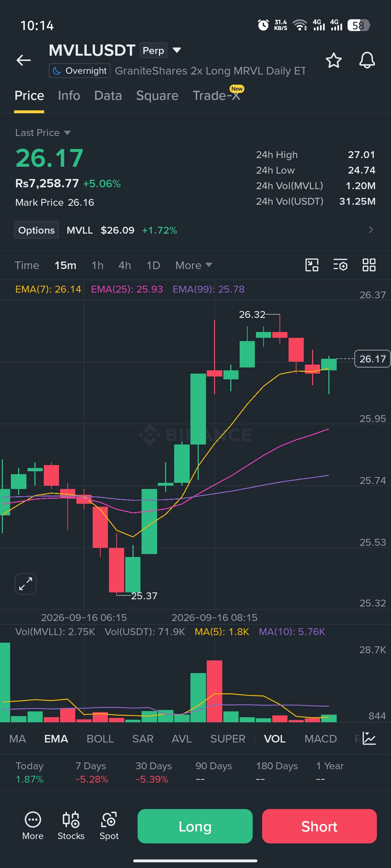This screenshot has width=391, height=868.
Task: Select the 4h interval
Action: (125, 265)
